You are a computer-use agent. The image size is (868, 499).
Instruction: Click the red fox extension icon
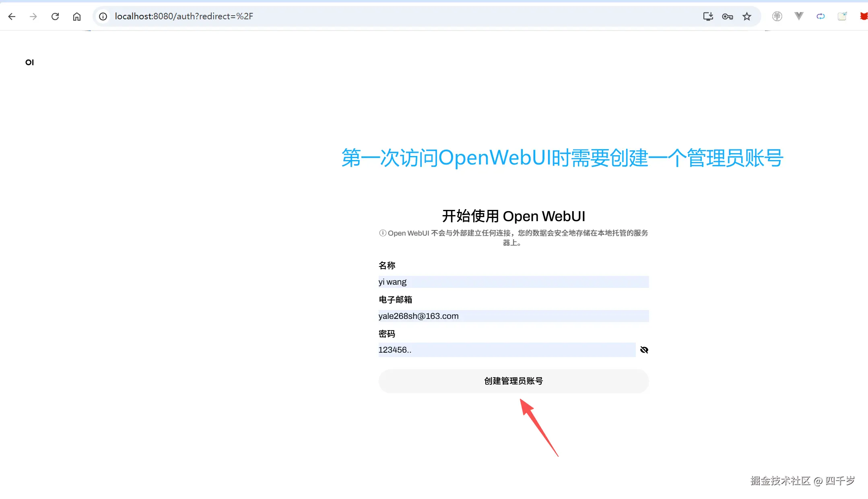864,16
